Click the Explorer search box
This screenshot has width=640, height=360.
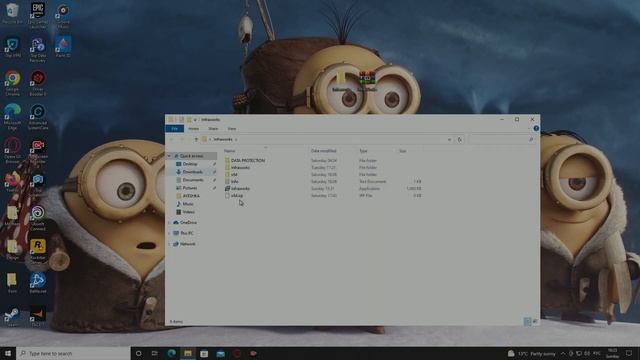(x=502, y=140)
